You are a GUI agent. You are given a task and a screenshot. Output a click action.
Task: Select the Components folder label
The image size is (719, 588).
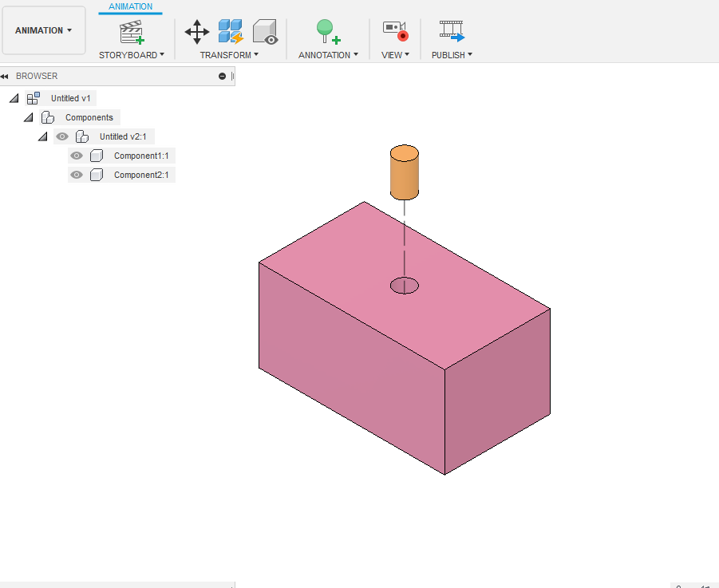pyautogui.click(x=89, y=118)
